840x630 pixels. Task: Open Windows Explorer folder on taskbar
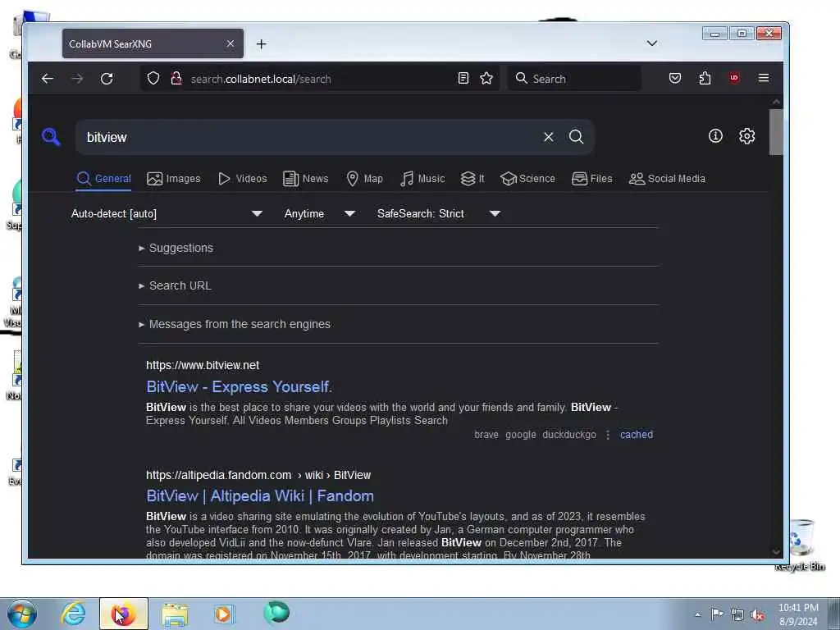coord(175,614)
